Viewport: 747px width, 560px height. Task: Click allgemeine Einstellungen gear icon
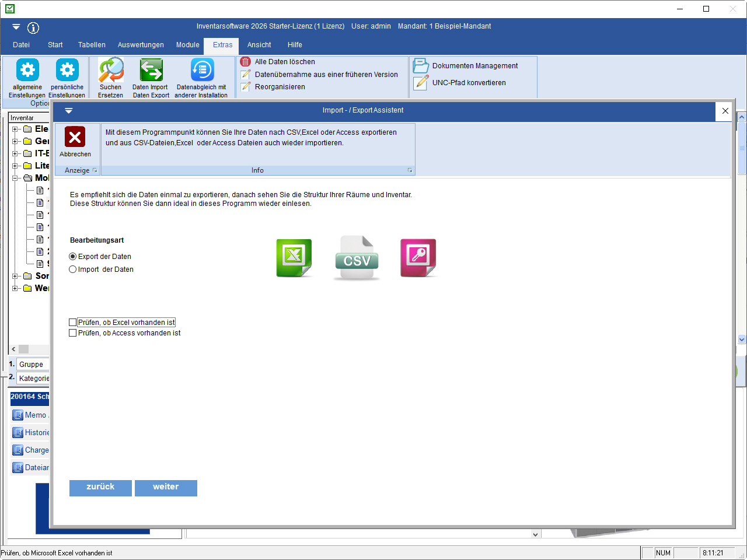[27, 71]
